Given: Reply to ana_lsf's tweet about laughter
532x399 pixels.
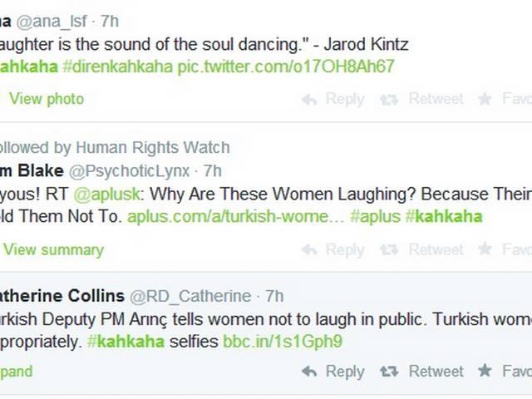Looking at the screenshot, I should [x=332, y=99].
